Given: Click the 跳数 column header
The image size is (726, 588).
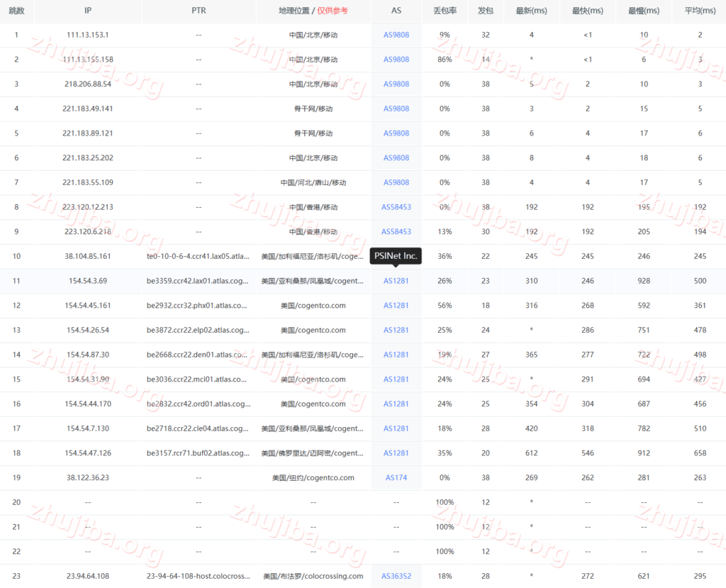Looking at the screenshot, I should click(16, 11).
